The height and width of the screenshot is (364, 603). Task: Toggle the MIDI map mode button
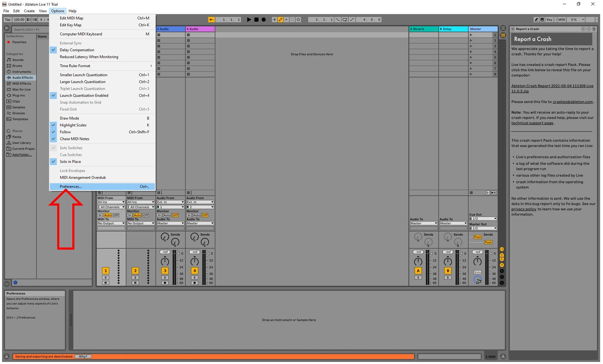[x=562, y=20]
